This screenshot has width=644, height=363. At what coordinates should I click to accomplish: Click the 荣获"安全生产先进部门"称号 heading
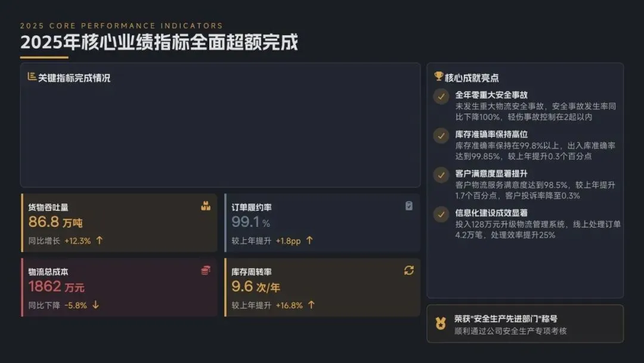pyautogui.click(x=506, y=319)
